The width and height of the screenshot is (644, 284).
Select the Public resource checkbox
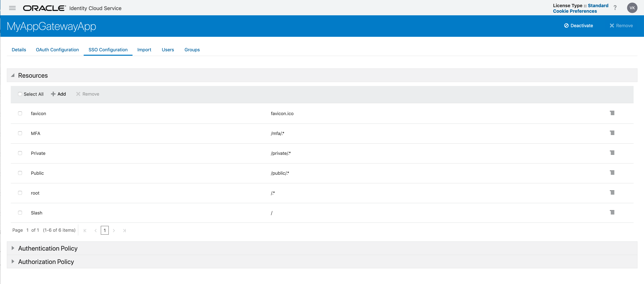(x=20, y=173)
